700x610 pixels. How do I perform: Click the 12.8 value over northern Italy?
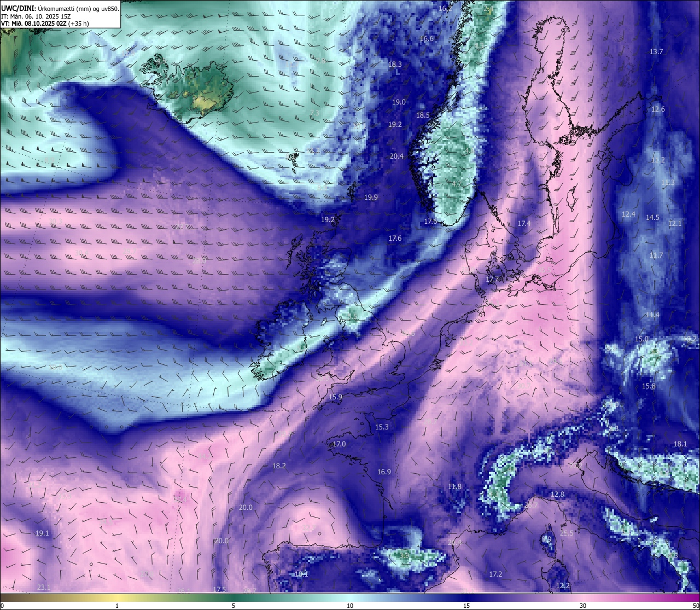557,494
